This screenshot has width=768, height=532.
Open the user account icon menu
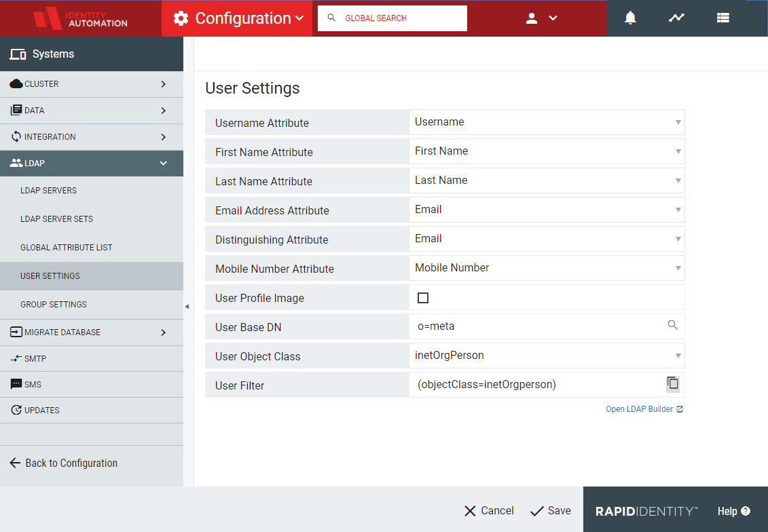point(532,18)
